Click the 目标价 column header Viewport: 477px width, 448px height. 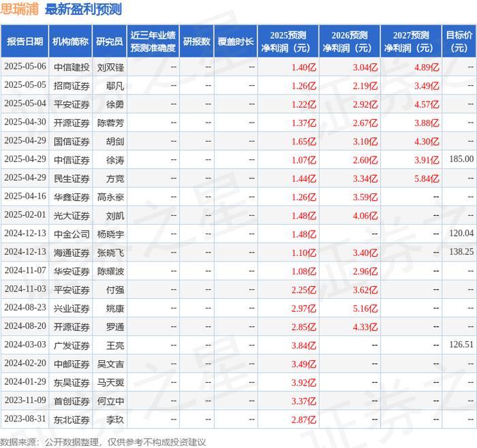click(x=459, y=41)
